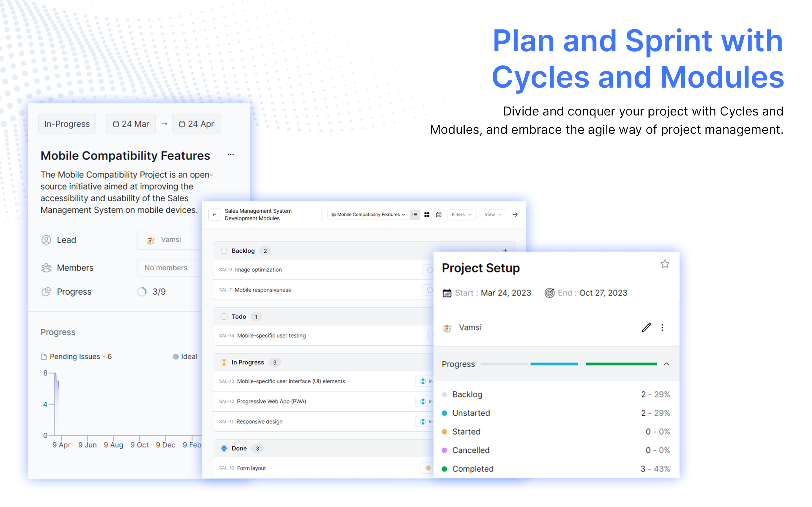The height and width of the screenshot is (507, 812).
Task: Click the calendar view icon
Action: coord(438,215)
